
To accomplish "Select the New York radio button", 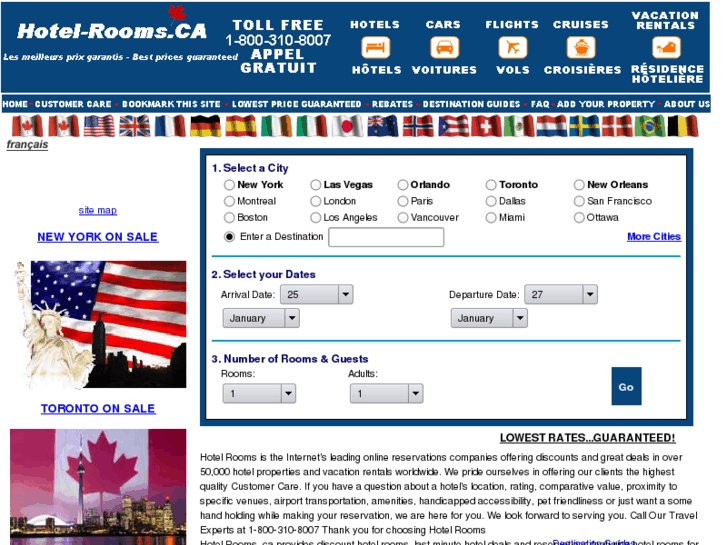I will [229, 185].
